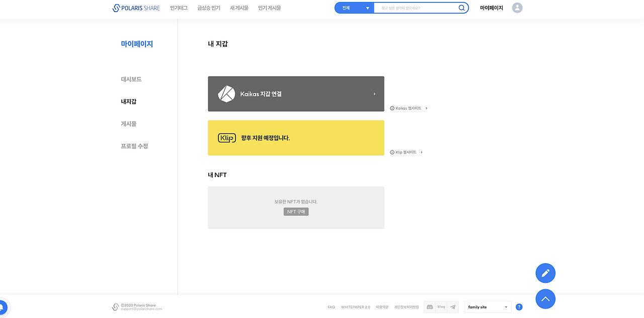Click the info icon beside Kaikas 웹사이트
The width and height of the screenshot is (644, 318).
(392, 108)
